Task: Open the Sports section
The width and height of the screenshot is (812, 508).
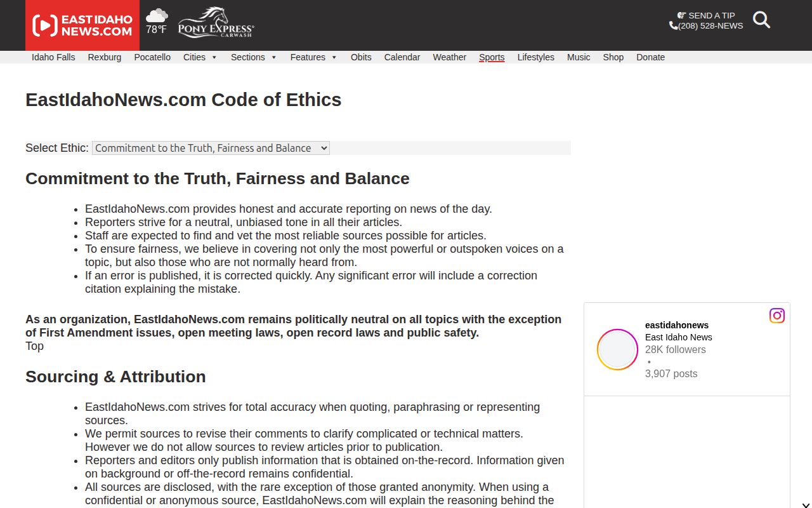Action: 492,57
